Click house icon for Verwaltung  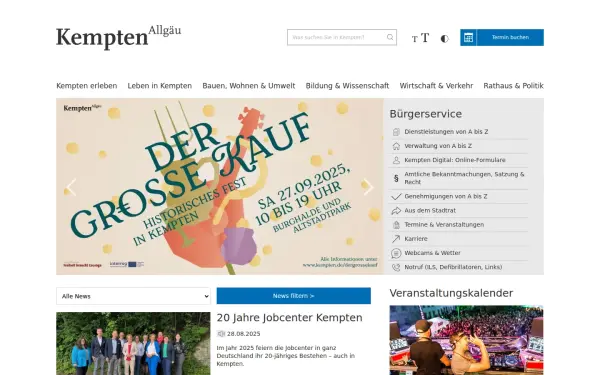pos(396,146)
